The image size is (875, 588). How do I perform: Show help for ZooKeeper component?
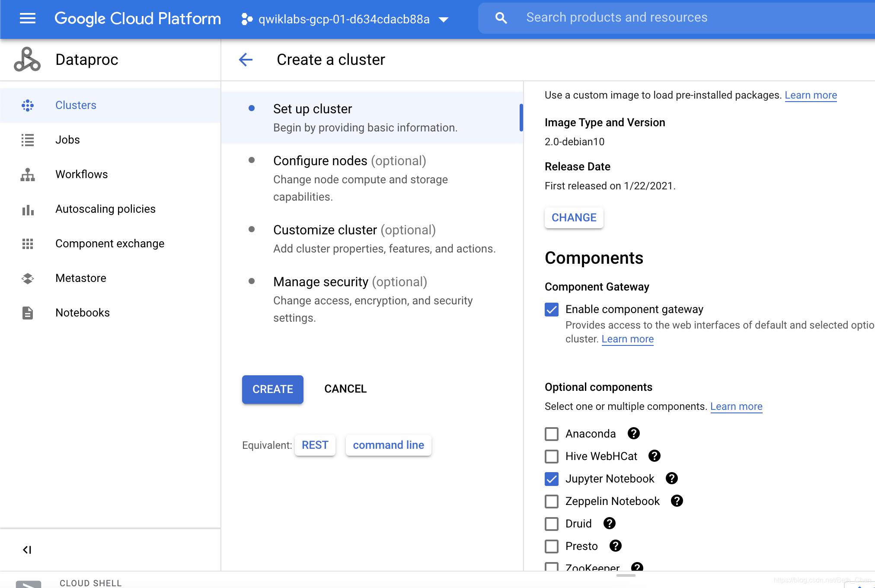(x=637, y=566)
